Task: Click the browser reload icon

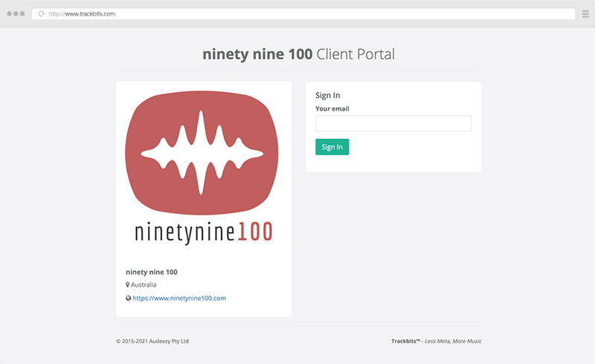Action: point(42,13)
